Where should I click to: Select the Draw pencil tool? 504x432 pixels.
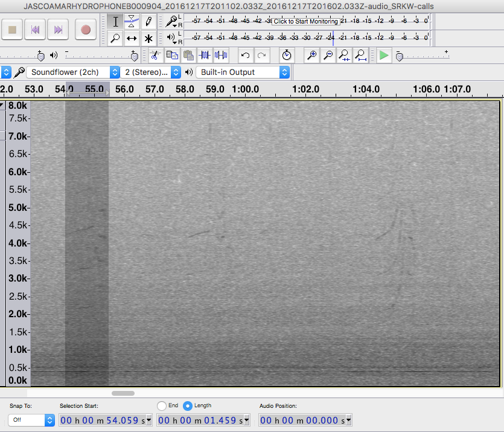(x=148, y=22)
